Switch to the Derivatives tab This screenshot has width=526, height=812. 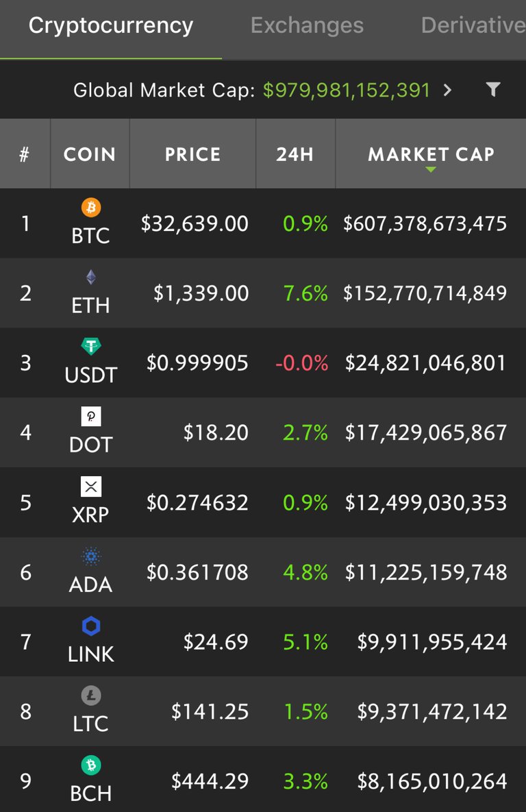473,25
